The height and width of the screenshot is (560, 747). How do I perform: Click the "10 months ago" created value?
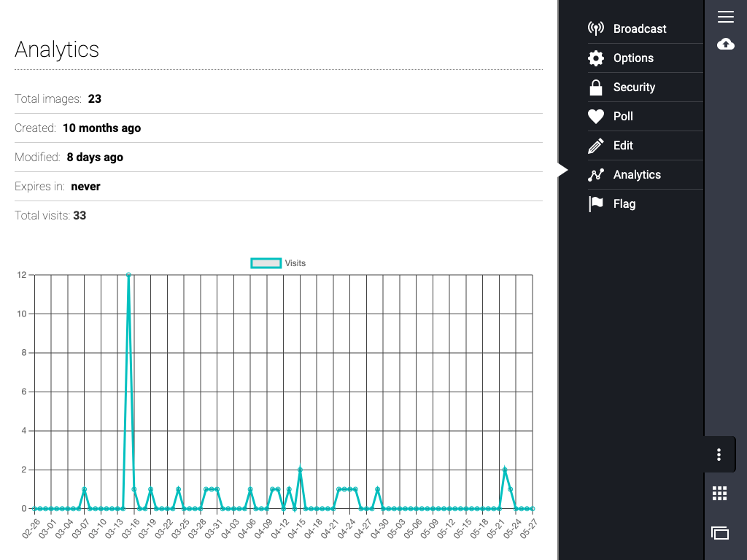point(101,128)
